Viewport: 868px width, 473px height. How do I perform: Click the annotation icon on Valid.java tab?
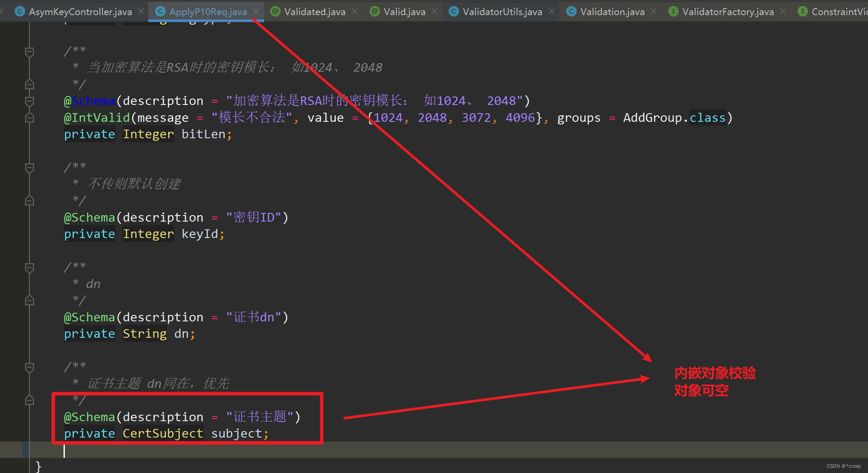[375, 12]
